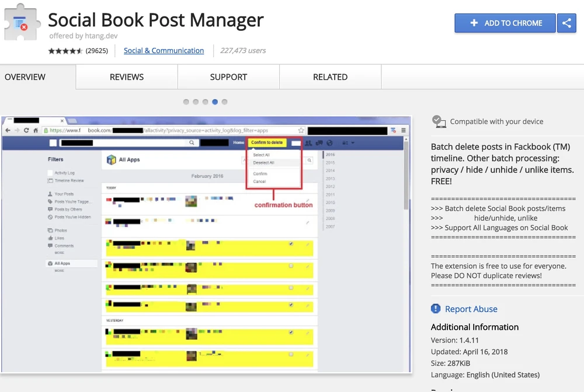This screenshot has width=584, height=392.
Task: Click the globe notifications icon in blue bar
Action: 329,143
